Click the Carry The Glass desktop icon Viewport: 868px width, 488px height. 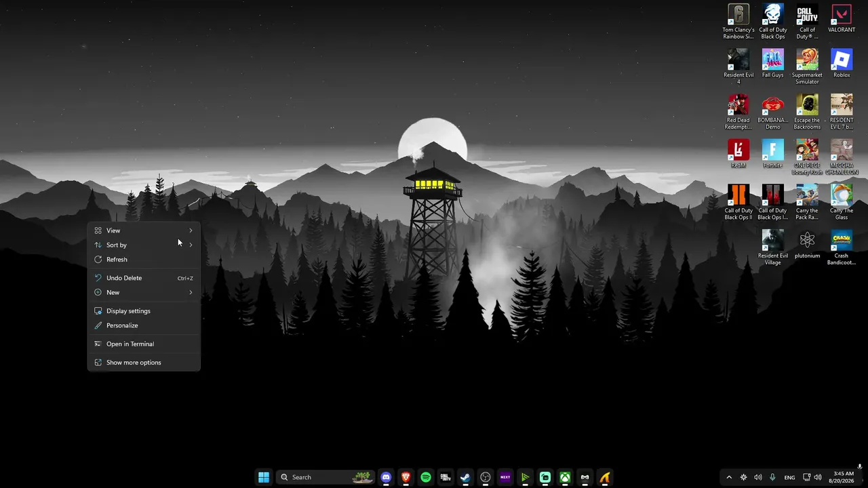pos(842,203)
